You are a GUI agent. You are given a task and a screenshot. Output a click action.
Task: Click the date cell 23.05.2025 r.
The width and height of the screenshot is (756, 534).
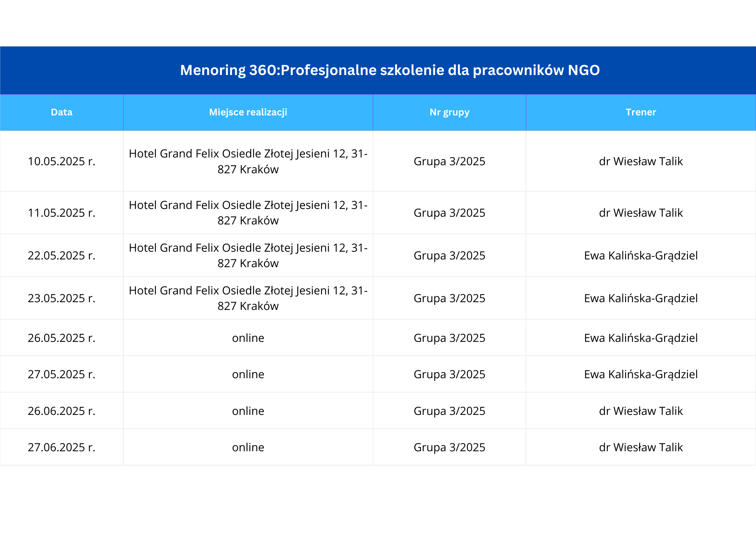point(62,298)
